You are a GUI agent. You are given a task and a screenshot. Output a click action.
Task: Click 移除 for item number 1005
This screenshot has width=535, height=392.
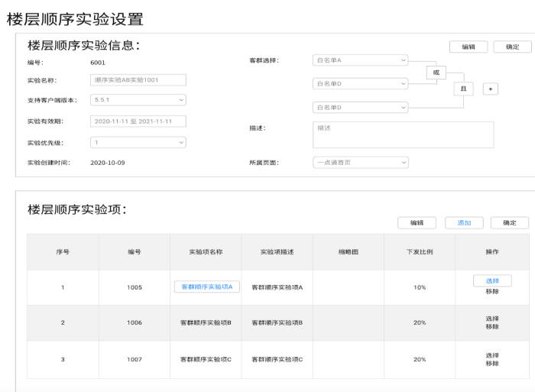click(x=492, y=291)
